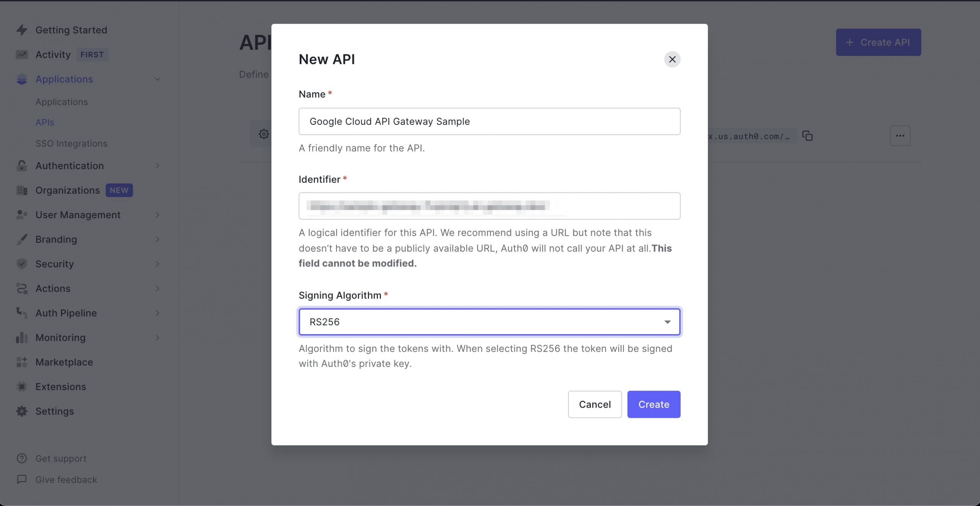Screen dimensions: 980x506
Task: Open SSO Integrations submenu item
Action: 71,144
